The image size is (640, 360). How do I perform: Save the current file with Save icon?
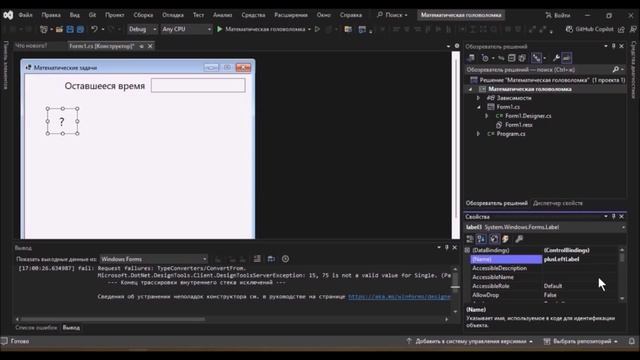pos(70,29)
